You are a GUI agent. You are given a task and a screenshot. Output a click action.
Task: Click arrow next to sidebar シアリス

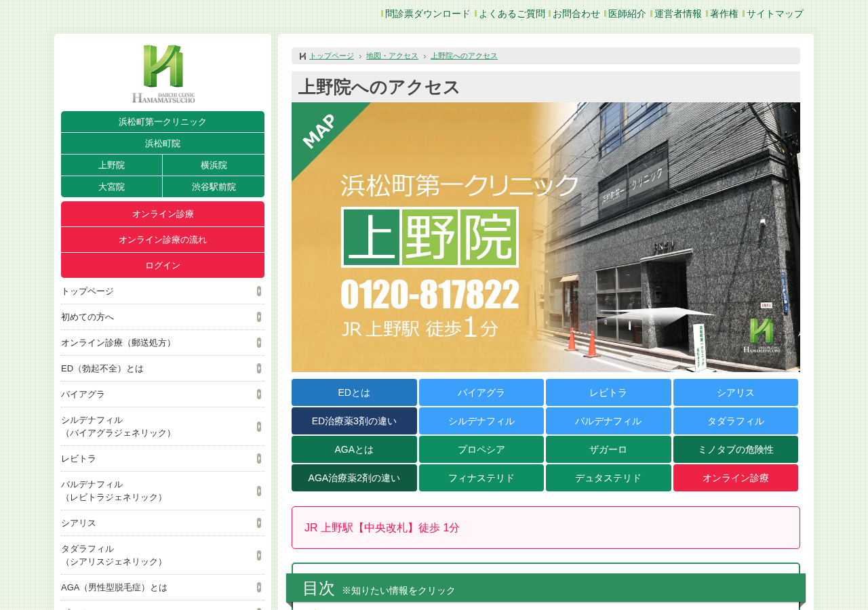[x=259, y=523]
